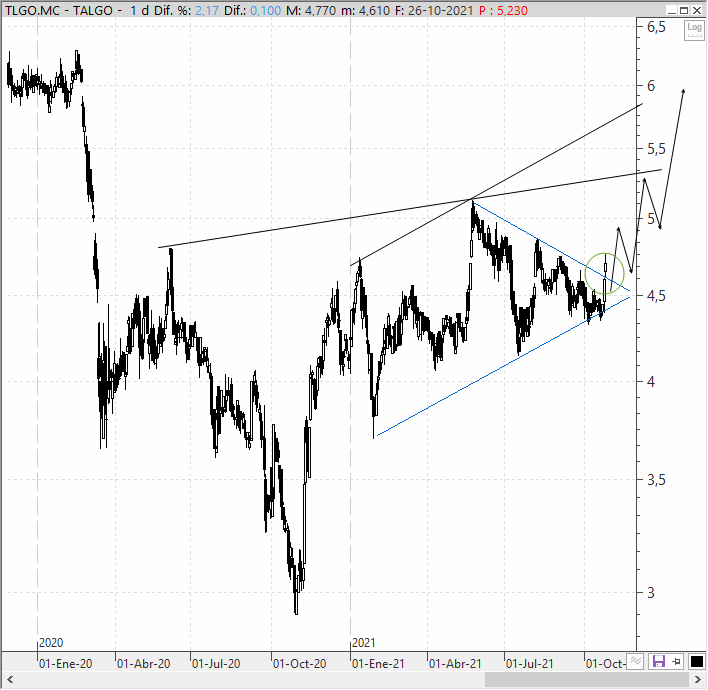This screenshot has height=690, width=708.
Task: Click the 01-Jul-20 date axis label
Action: 216,664
